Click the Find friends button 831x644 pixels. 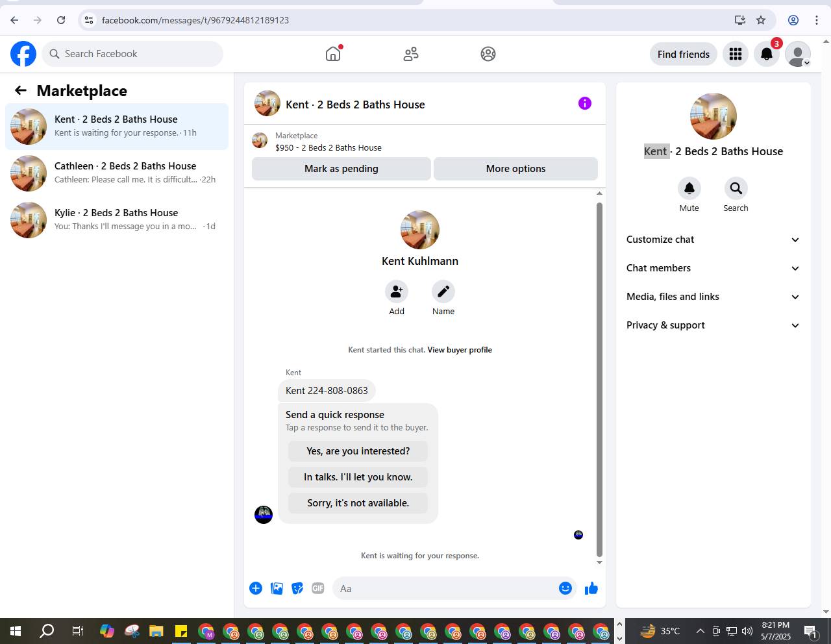pos(684,54)
